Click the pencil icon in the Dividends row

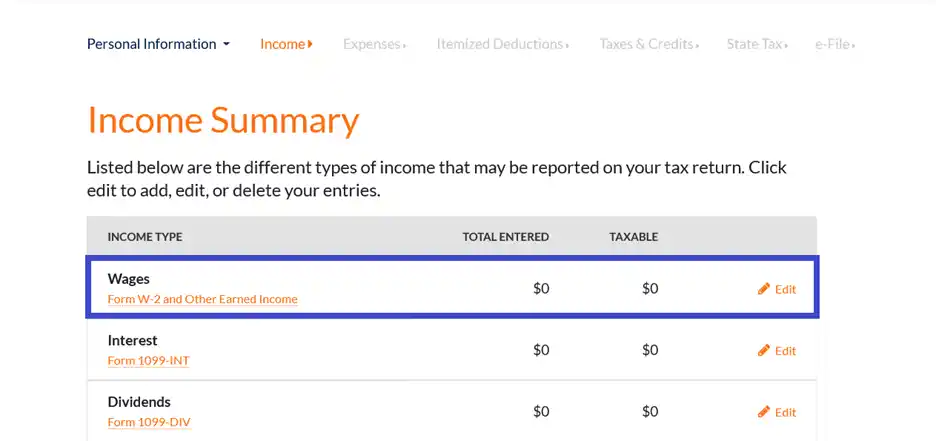pyautogui.click(x=764, y=412)
